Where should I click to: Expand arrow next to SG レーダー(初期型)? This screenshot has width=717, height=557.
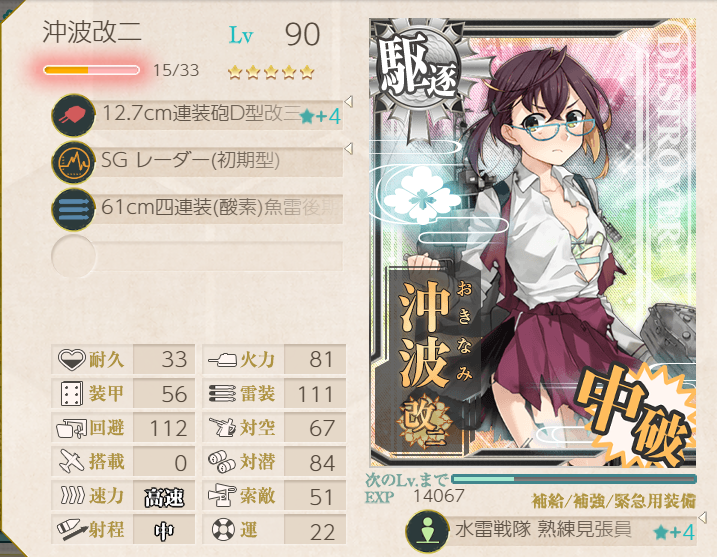[348, 149]
